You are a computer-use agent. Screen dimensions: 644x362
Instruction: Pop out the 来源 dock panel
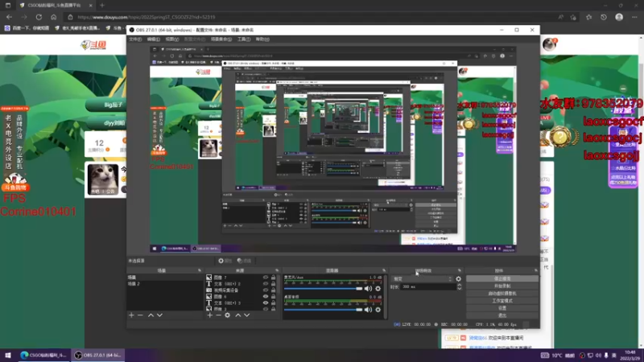click(x=277, y=270)
